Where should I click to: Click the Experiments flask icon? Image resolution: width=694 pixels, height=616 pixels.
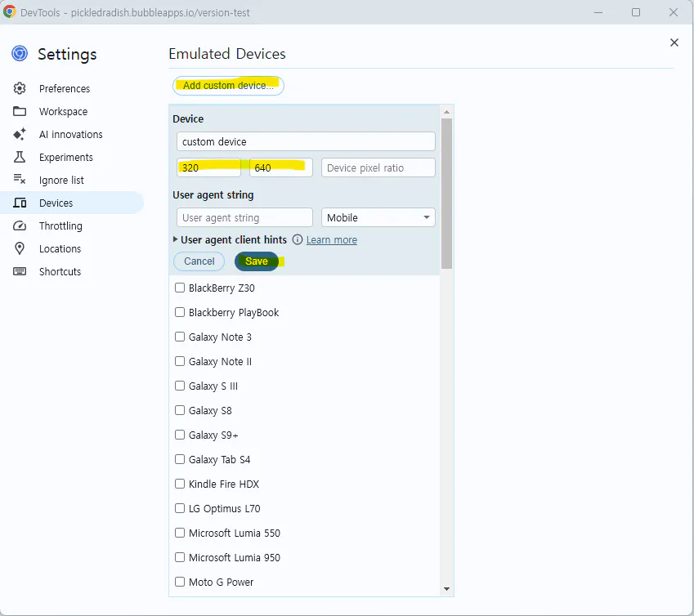pos(20,157)
